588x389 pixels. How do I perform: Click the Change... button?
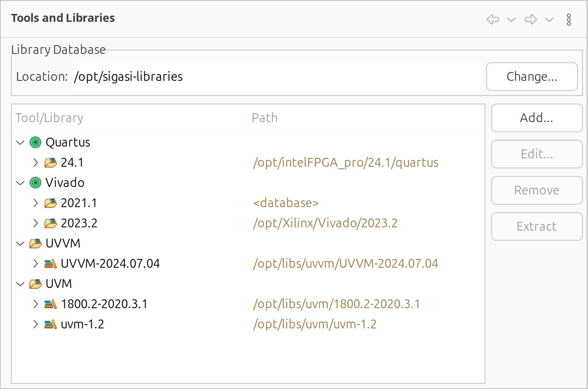(x=532, y=77)
